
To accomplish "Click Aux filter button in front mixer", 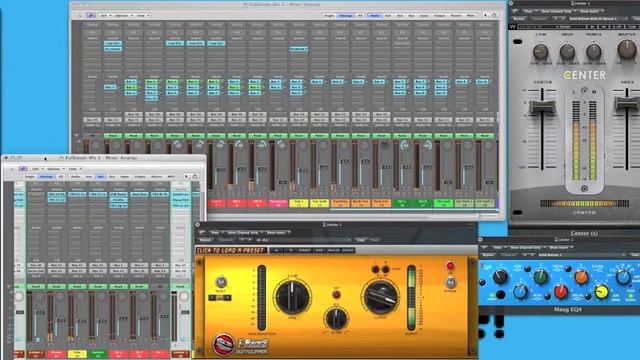I will (100, 177).
